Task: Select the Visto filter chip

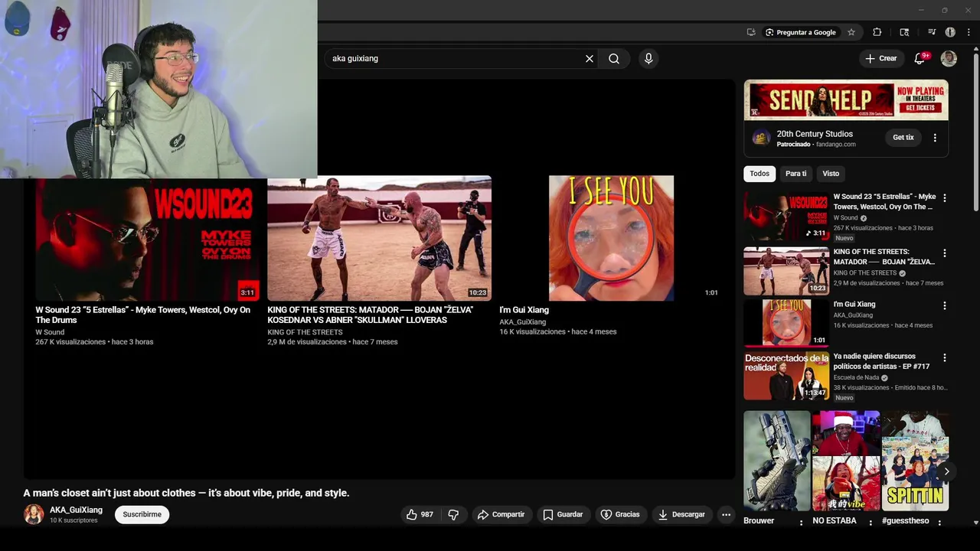Action: tap(831, 174)
